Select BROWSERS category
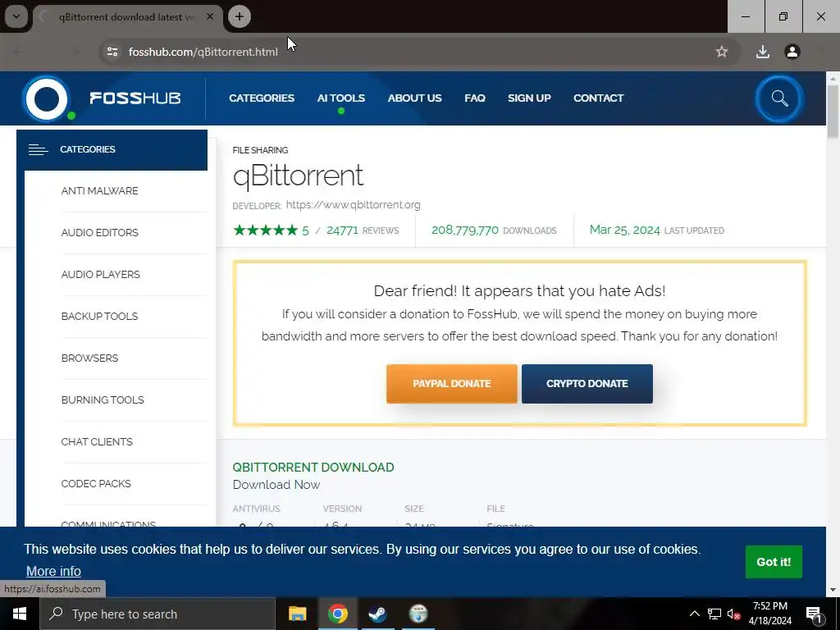Screen dimensions: 840x630 click(90, 358)
